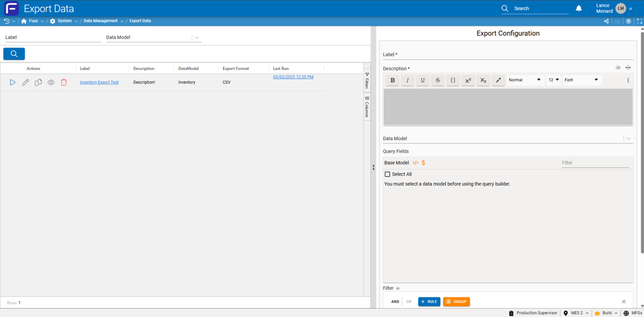
Task: Open the Normal text style dropdown
Action: click(x=525, y=81)
